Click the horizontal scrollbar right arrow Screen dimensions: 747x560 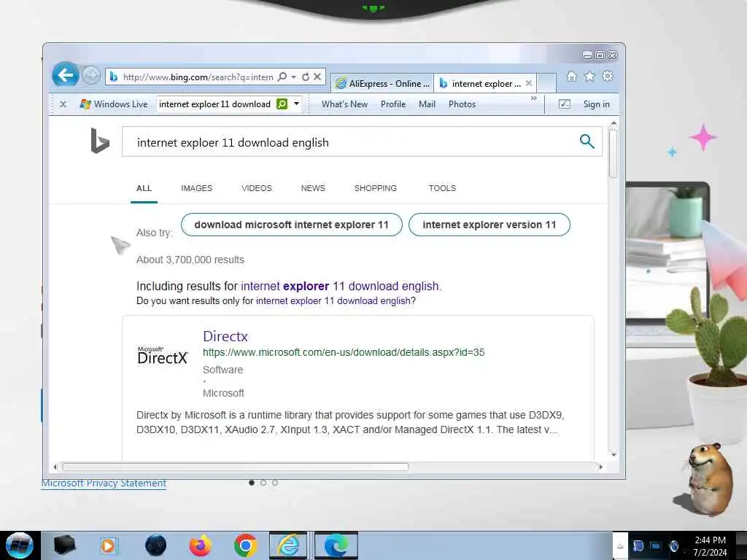[x=601, y=467]
